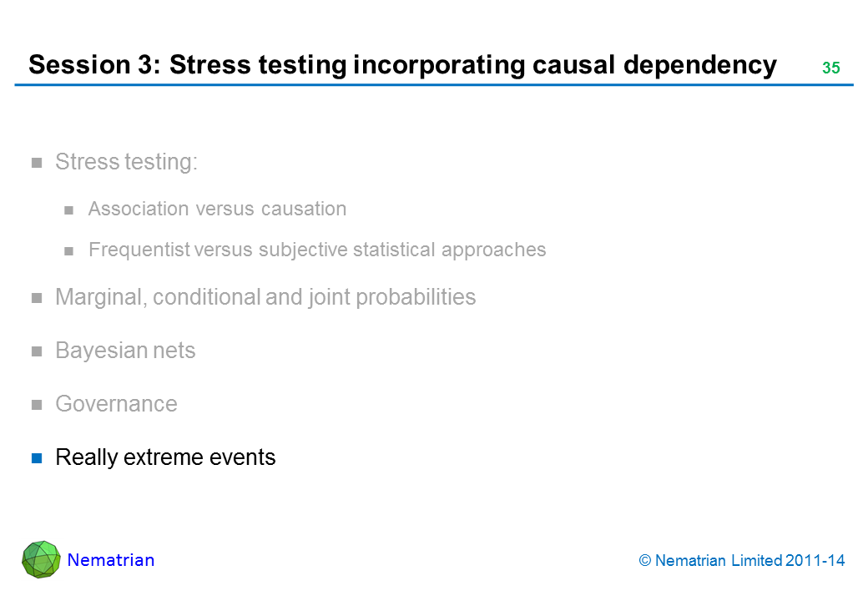Select the Stress testing heading text
The height and width of the screenshot is (601, 868).
[126, 162]
